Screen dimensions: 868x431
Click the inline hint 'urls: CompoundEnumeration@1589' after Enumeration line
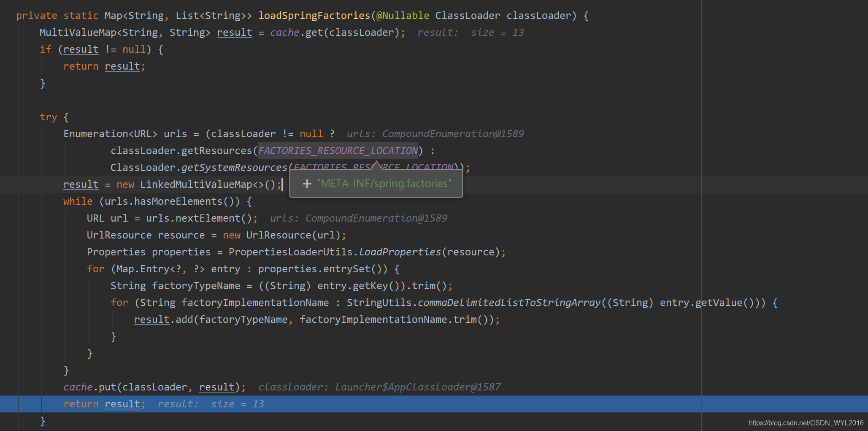435,134
